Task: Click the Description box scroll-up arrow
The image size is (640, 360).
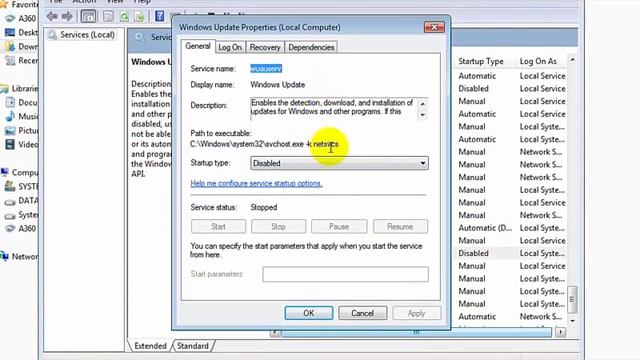Action: click(x=423, y=104)
